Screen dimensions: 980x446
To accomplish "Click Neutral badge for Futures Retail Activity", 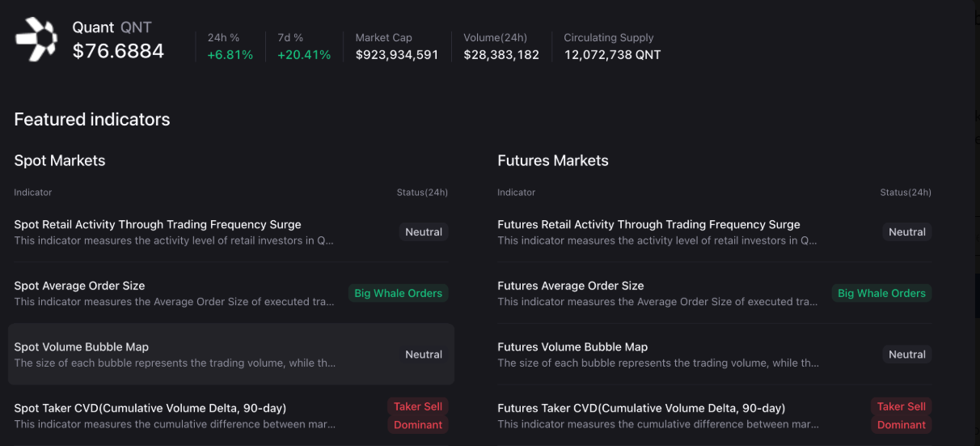I will pyautogui.click(x=906, y=232).
